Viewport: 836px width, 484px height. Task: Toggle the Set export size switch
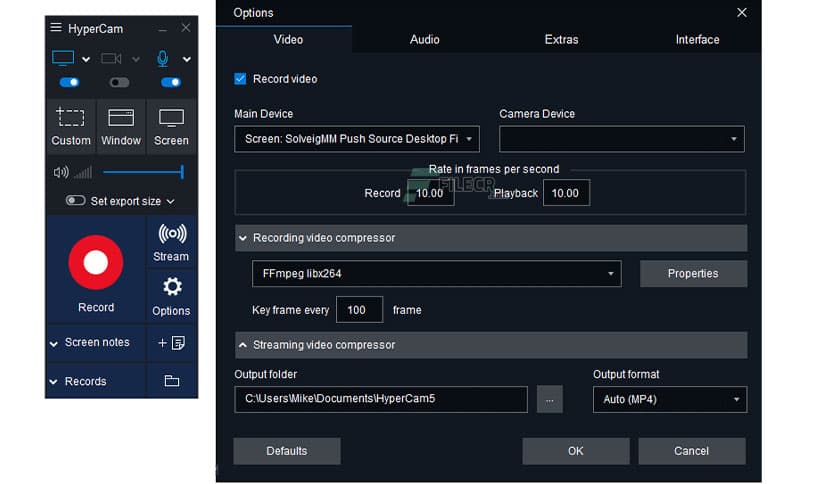(75, 201)
